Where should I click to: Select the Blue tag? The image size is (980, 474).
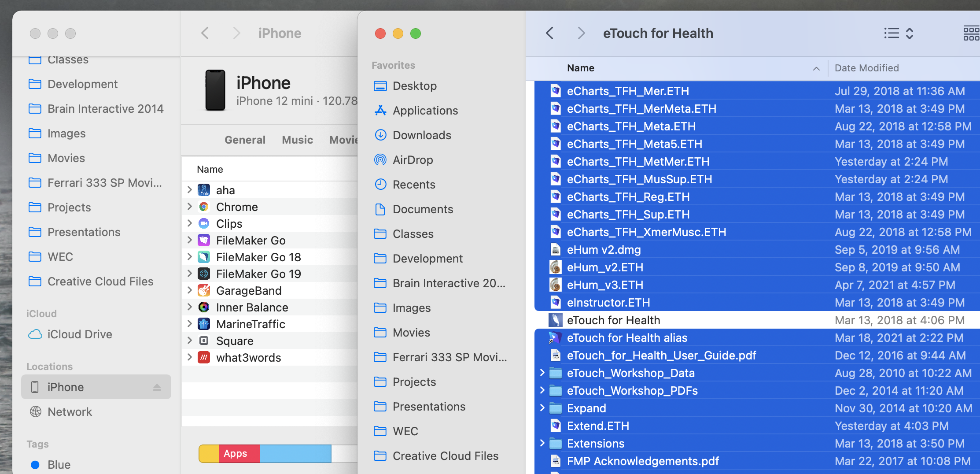(x=59, y=465)
